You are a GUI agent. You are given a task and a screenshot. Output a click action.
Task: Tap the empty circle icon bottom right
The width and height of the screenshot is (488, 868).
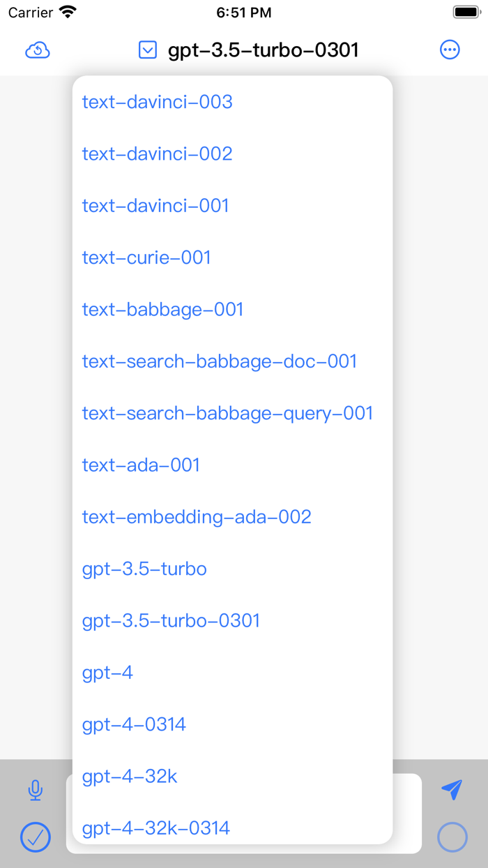point(452,837)
